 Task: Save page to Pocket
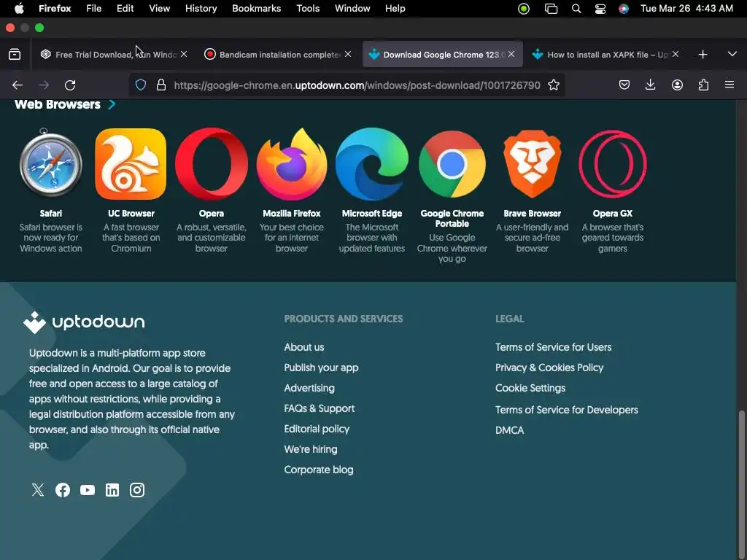[x=624, y=85]
